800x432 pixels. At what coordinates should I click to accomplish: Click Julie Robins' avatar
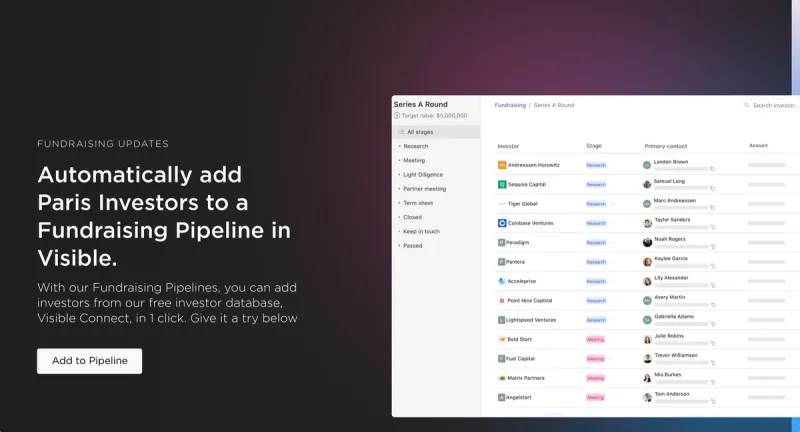[x=647, y=340]
